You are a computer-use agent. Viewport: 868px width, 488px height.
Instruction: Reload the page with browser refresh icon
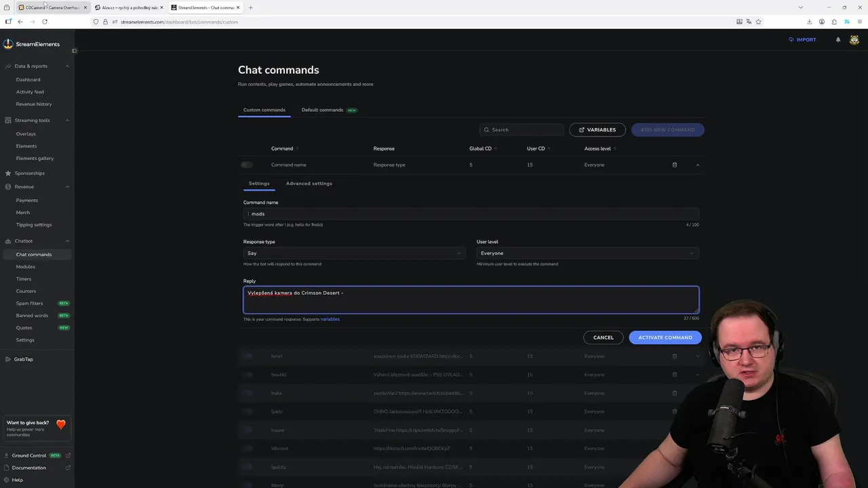coord(45,22)
